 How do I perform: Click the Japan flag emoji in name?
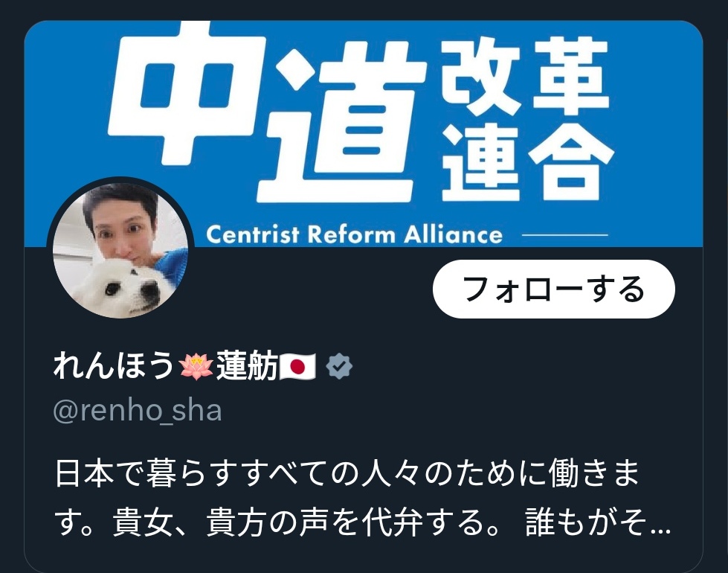(297, 367)
